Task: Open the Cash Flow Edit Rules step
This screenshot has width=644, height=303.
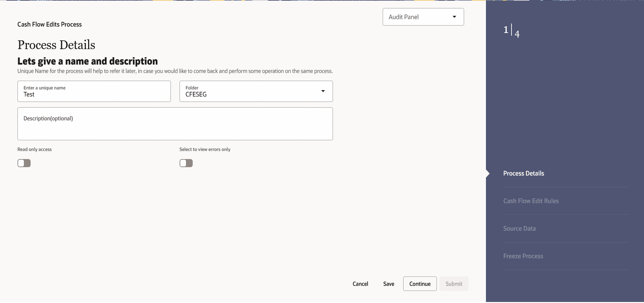Action: [531, 201]
